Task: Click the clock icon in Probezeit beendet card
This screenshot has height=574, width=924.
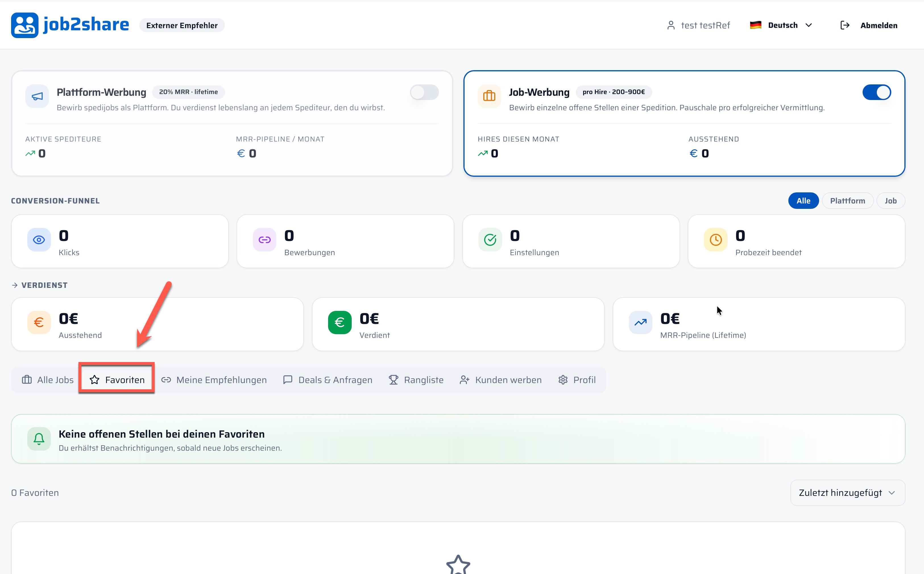Action: 716,240
